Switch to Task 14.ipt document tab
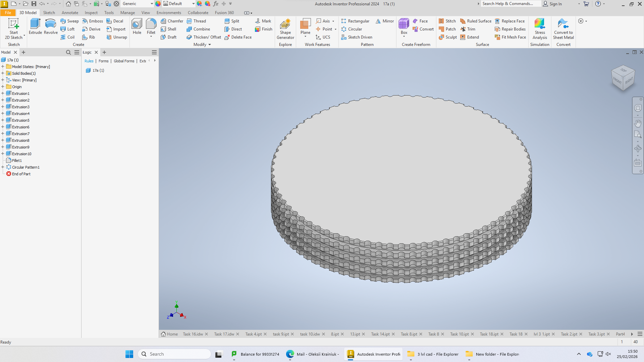The width and height of the screenshot is (644, 362). 380,334
